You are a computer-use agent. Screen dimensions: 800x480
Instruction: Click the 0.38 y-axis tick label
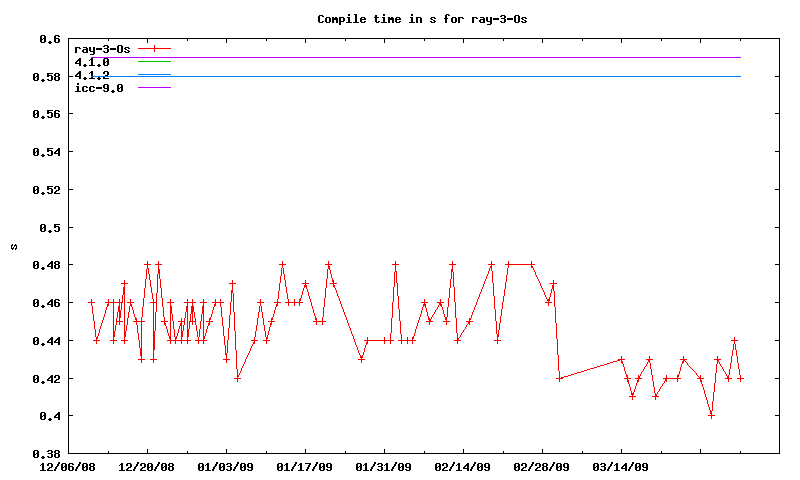[x=46, y=454]
